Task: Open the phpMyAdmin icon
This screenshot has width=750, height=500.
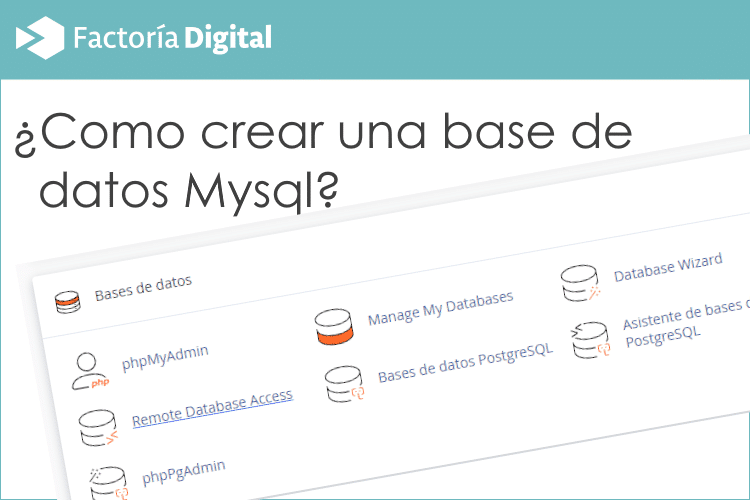Action: [90, 371]
